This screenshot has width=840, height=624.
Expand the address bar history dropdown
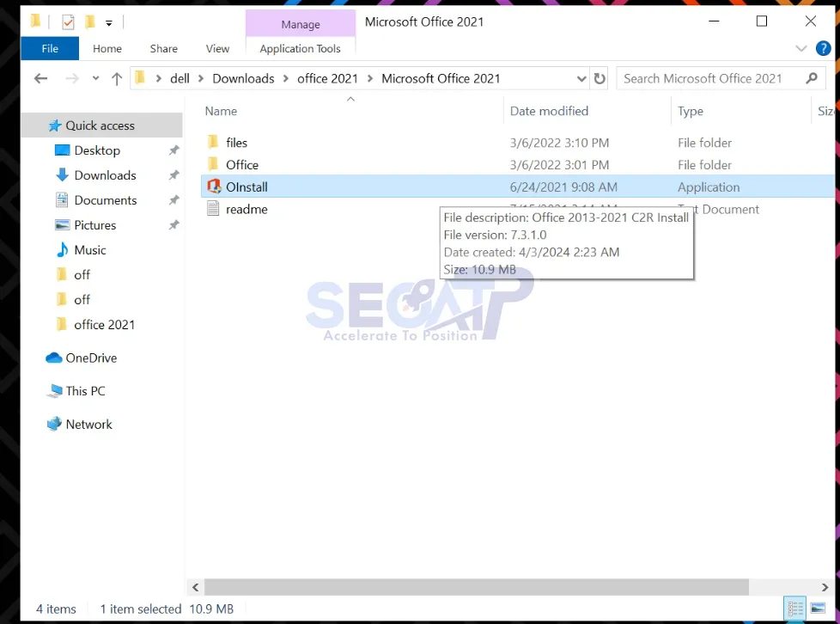click(581, 78)
